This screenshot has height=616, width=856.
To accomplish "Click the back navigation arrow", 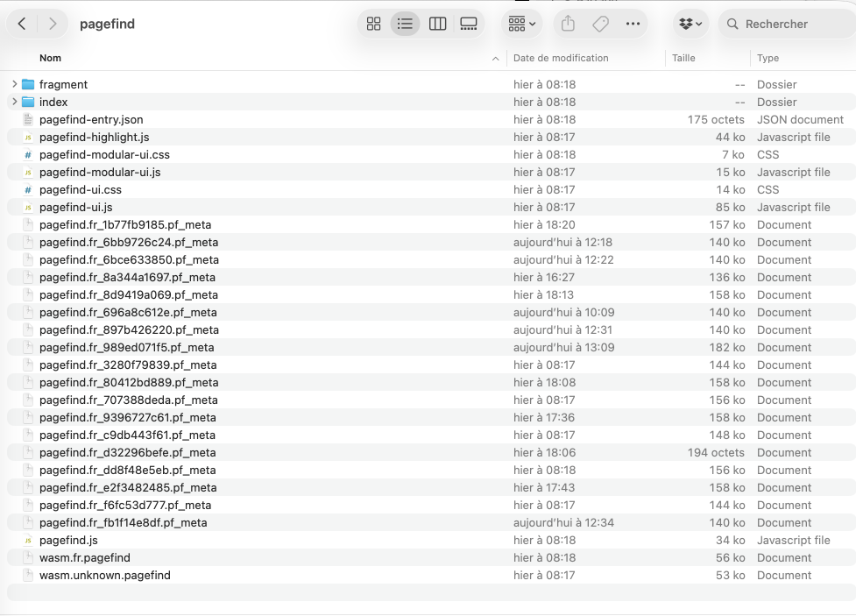I will (22, 25).
